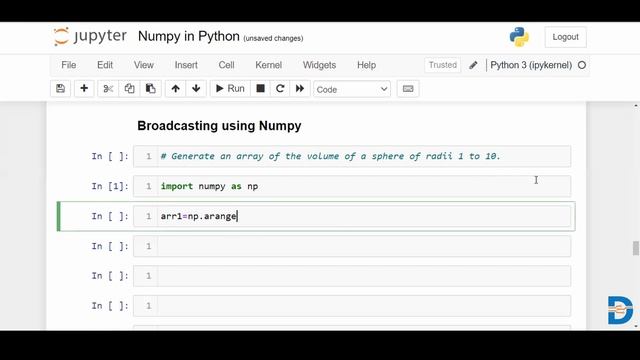Image resolution: width=640 pixels, height=360 pixels.
Task: Click the second empty code cell below arr1
Action: [x=352, y=276]
